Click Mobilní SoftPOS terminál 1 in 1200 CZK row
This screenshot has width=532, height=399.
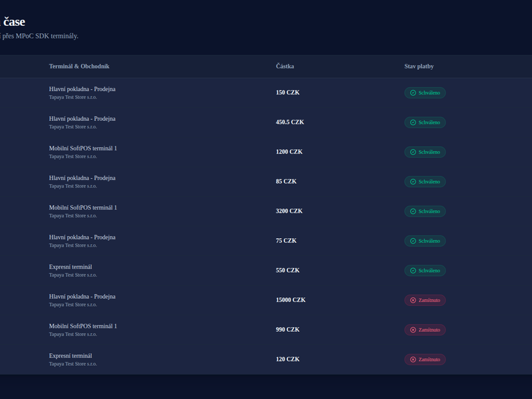[82, 148]
